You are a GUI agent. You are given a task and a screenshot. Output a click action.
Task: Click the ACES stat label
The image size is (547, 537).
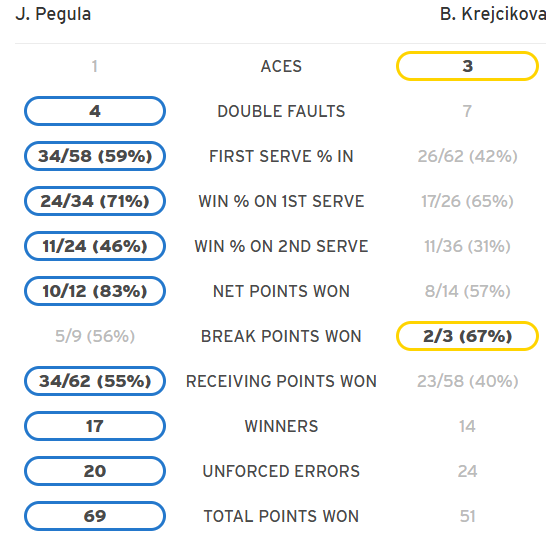point(281,66)
